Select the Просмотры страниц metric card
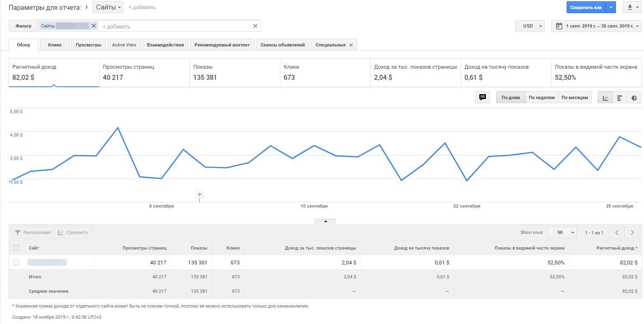 coord(145,72)
